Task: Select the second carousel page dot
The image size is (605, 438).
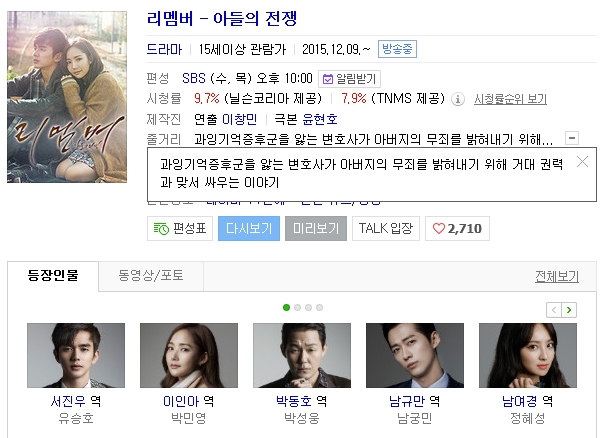Action: (297, 308)
